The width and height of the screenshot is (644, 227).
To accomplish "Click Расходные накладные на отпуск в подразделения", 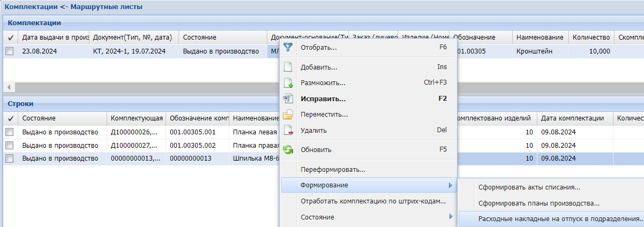I will point(552,219).
